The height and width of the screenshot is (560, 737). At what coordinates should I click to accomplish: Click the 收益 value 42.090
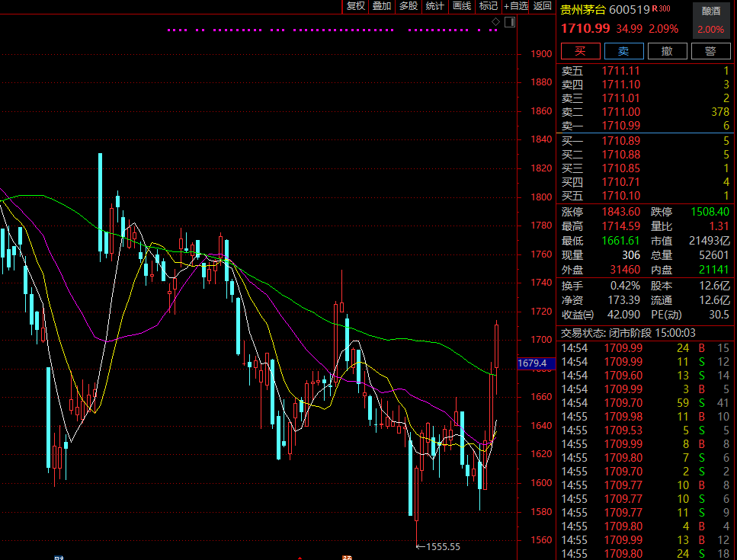623,315
